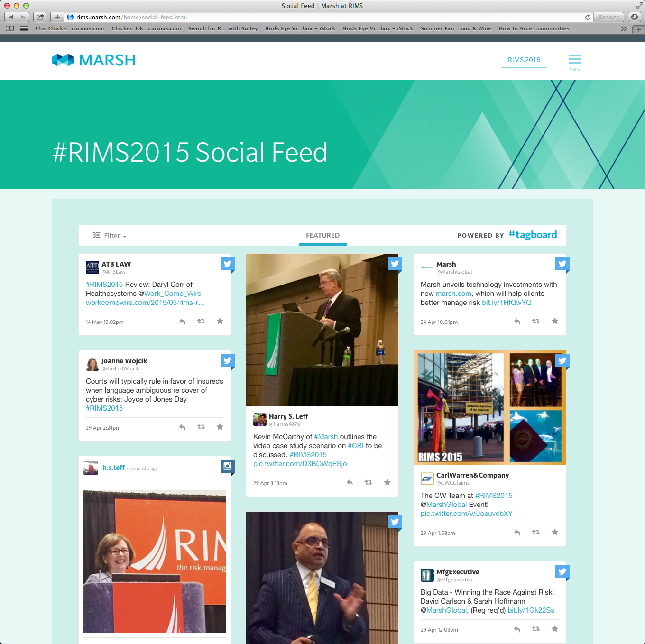Click Twitter icon on CarlWarren photo collage
This screenshot has height=644, width=645.
pos(562,361)
